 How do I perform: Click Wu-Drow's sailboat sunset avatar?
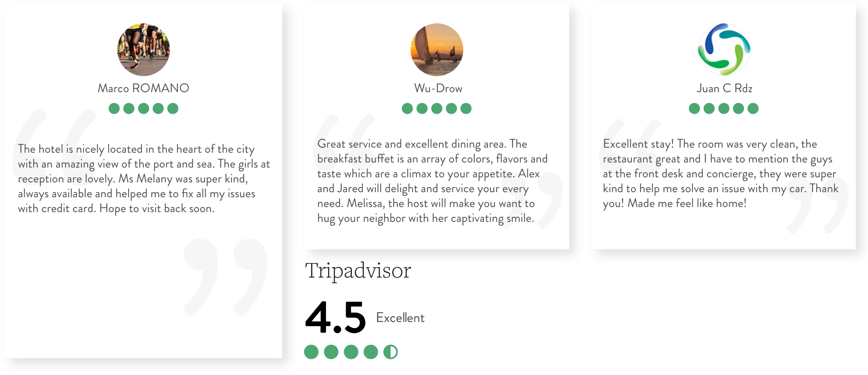tap(437, 50)
